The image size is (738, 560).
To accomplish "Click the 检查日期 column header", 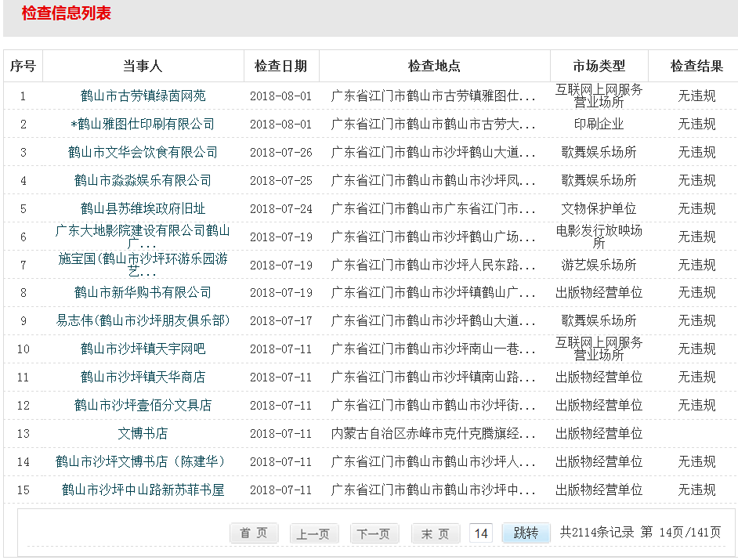I will [280, 67].
